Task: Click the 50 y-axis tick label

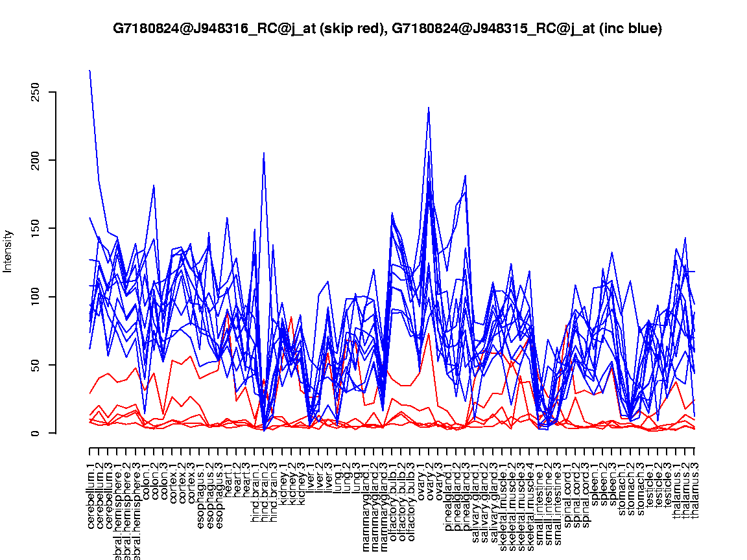Action: (38, 365)
